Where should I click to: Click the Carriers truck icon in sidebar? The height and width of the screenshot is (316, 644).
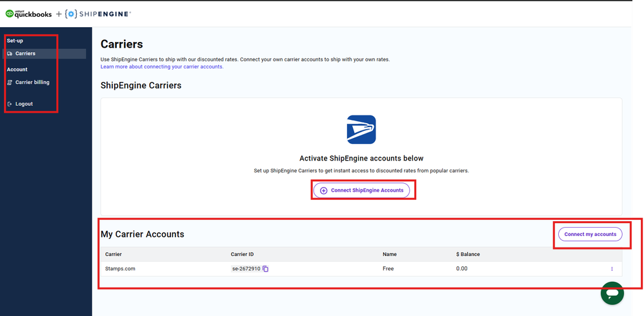(x=10, y=54)
